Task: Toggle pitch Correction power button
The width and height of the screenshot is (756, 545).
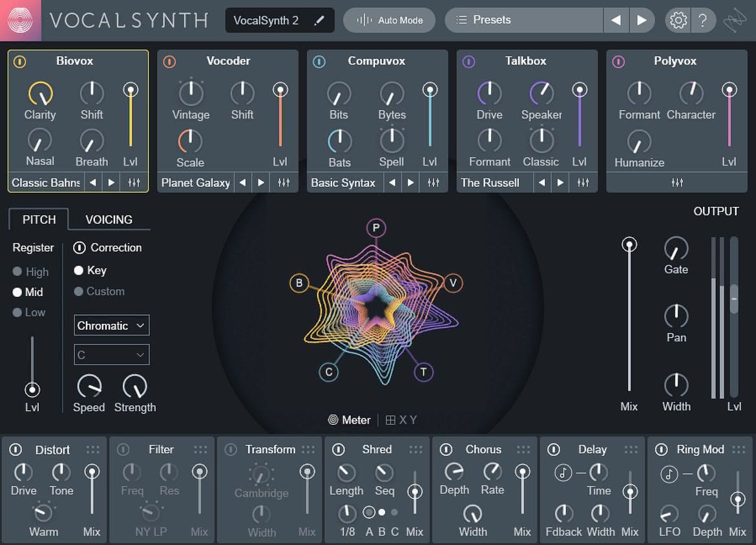Action: (x=79, y=248)
